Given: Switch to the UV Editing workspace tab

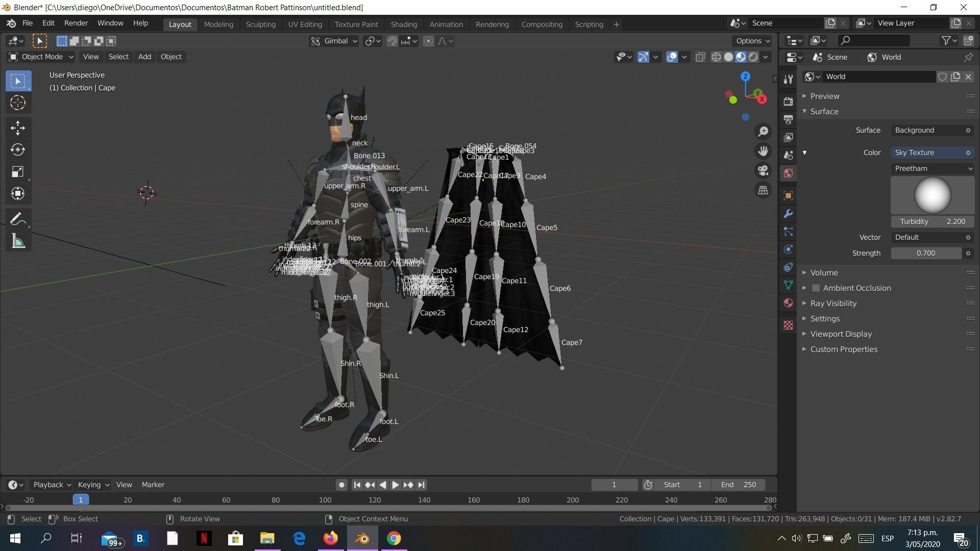Looking at the screenshot, I should click(305, 24).
